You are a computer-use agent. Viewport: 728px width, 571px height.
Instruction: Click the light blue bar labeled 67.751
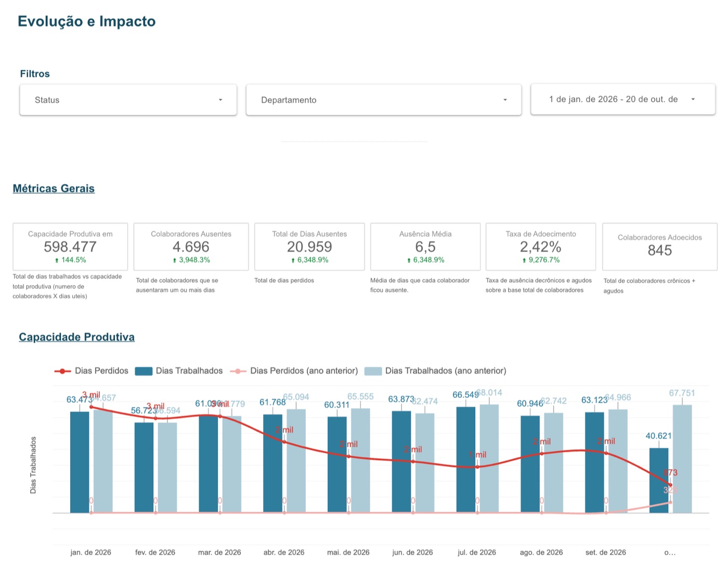(682, 459)
